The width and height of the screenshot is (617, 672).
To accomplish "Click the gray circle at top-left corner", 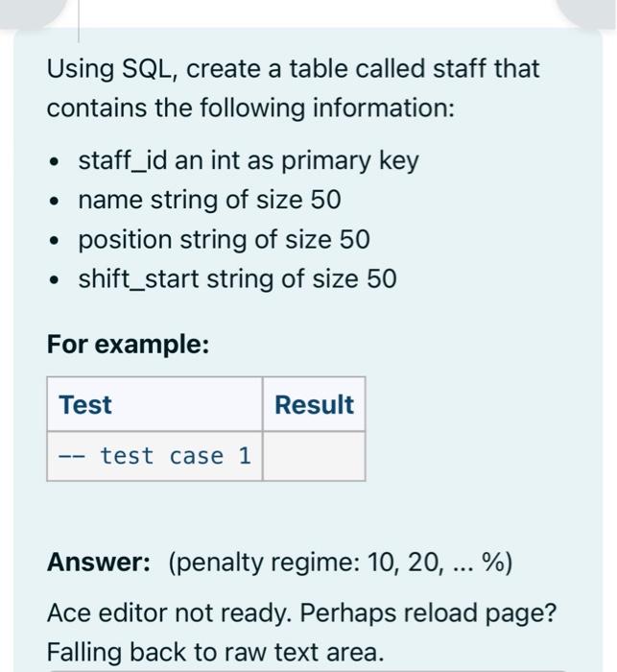I will [x=28, y=12].
